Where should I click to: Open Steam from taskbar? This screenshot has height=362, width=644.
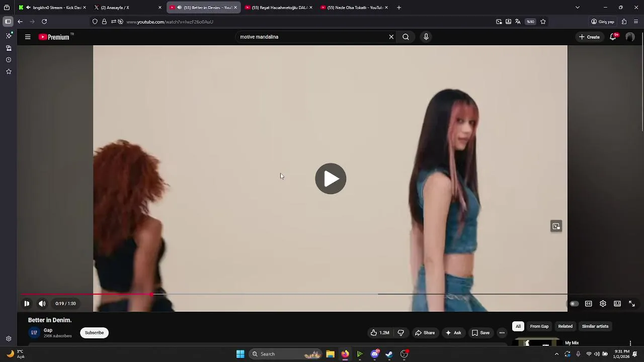pyautogui.click(x=389, y=354)
